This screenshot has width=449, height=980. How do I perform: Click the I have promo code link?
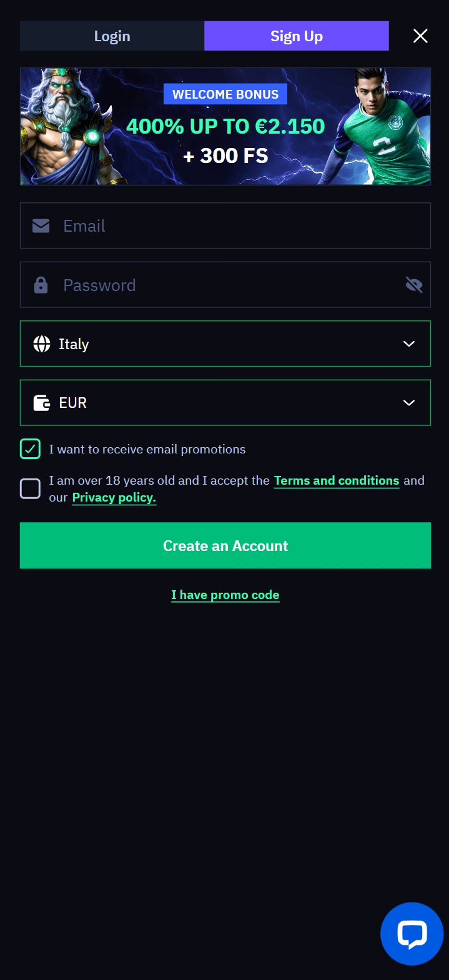225,595
